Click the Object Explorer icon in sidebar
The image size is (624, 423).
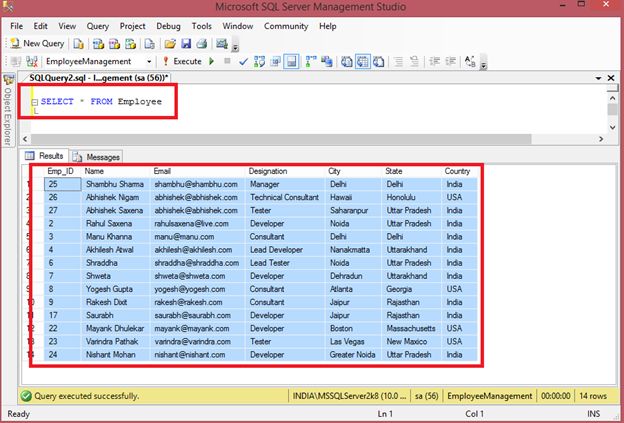pyautogui.click(x=8, y=80)
